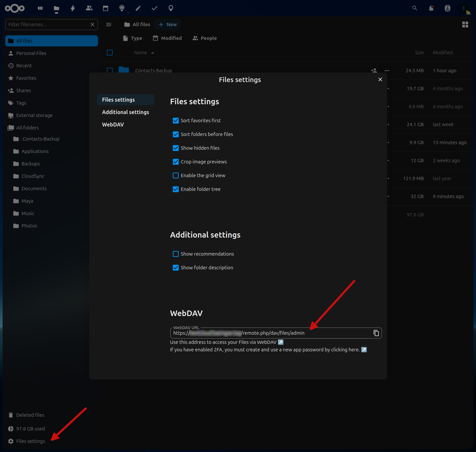Open the contacts menu icon
Screen dimensions: 476x452
coord(448,8)
